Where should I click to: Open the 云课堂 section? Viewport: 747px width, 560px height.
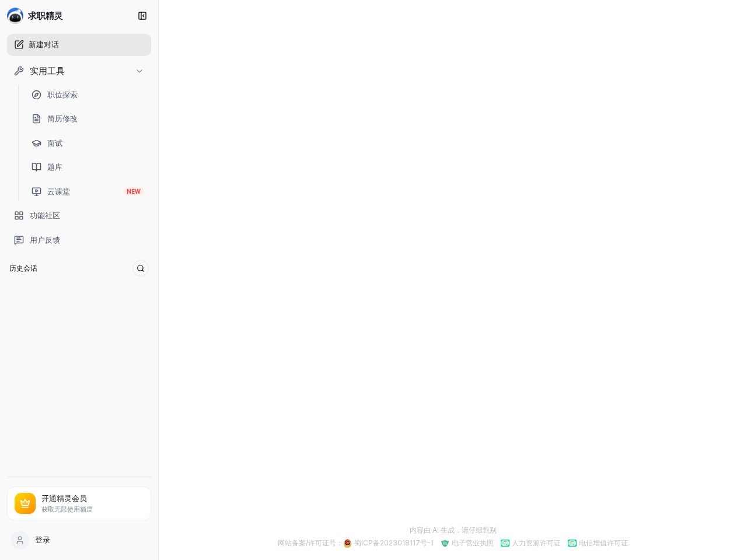point(88,191)
